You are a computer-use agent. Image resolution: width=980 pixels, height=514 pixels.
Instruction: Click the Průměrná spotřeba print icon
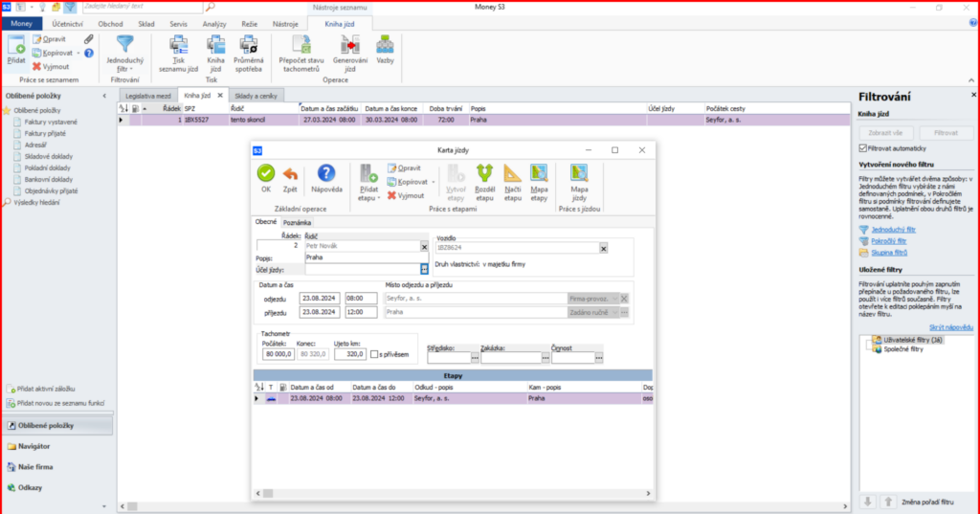point(248,44)
